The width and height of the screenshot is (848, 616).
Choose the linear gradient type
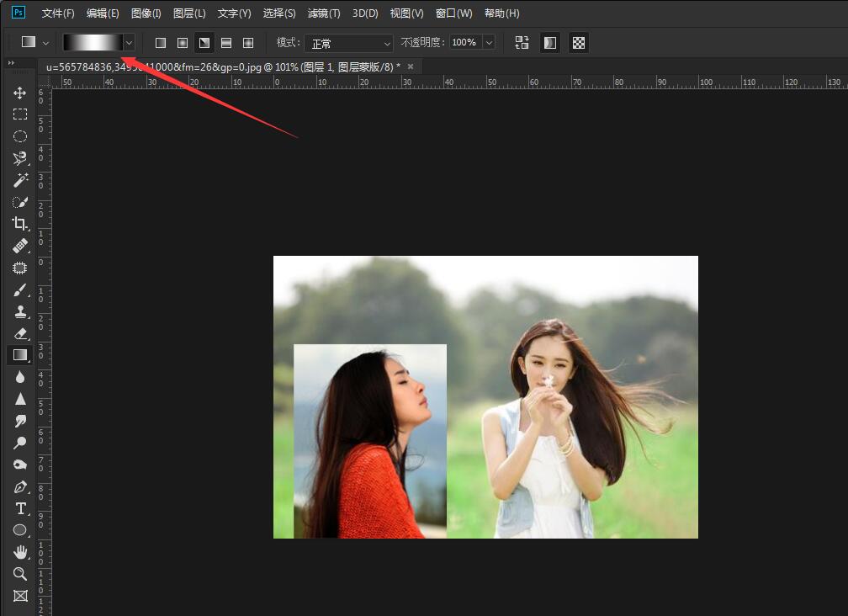point(161,43)
